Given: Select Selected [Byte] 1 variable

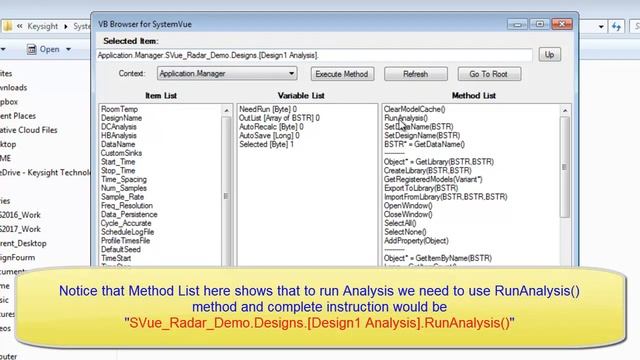Looking at the screenshot, I should (x=266, y=144).
